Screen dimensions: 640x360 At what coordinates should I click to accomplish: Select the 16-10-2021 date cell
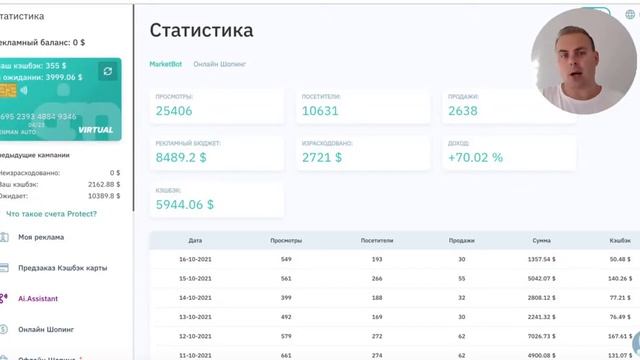tap(195, 259)
